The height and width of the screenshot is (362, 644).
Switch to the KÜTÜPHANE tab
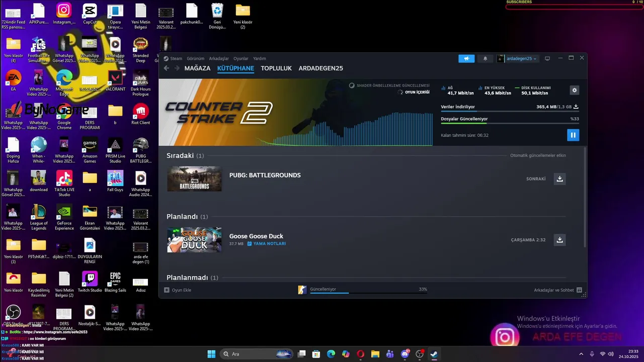(235, 68)
